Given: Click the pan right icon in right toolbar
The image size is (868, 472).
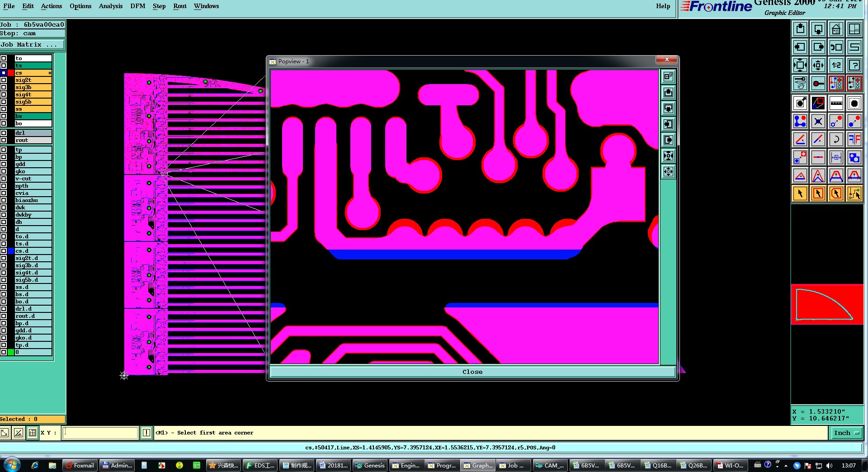Looking at the screenshot, I should click(x=818, y=47).
